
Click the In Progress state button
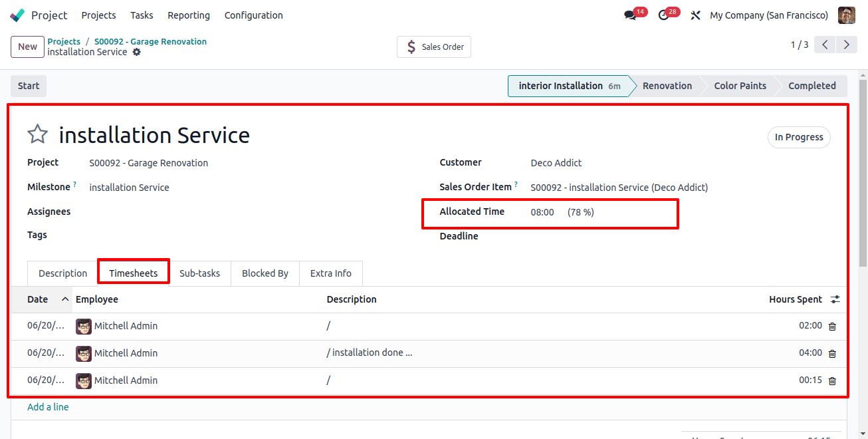799,137
